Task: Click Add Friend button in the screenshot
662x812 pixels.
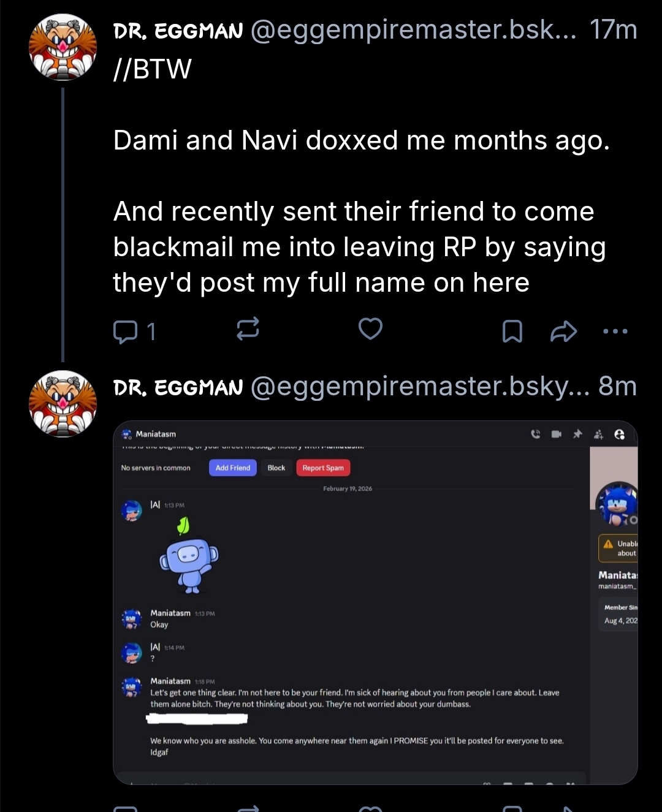Action: pos(233,468)
